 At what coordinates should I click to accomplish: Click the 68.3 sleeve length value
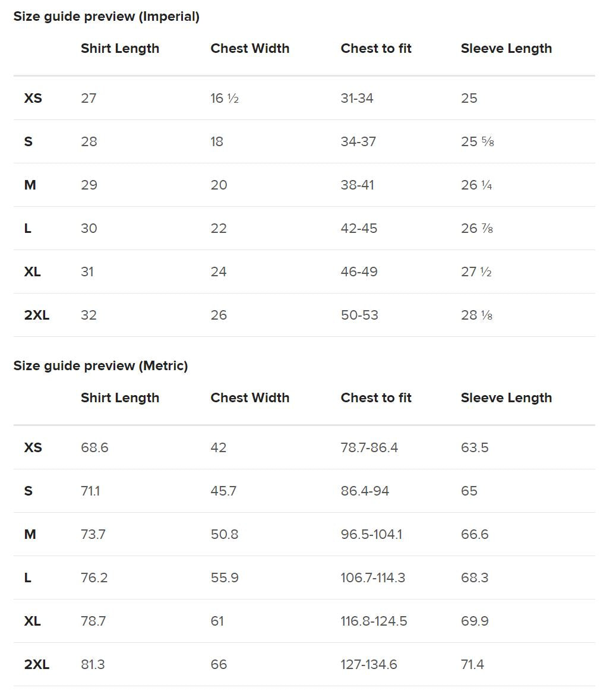(x=475, y=578)
